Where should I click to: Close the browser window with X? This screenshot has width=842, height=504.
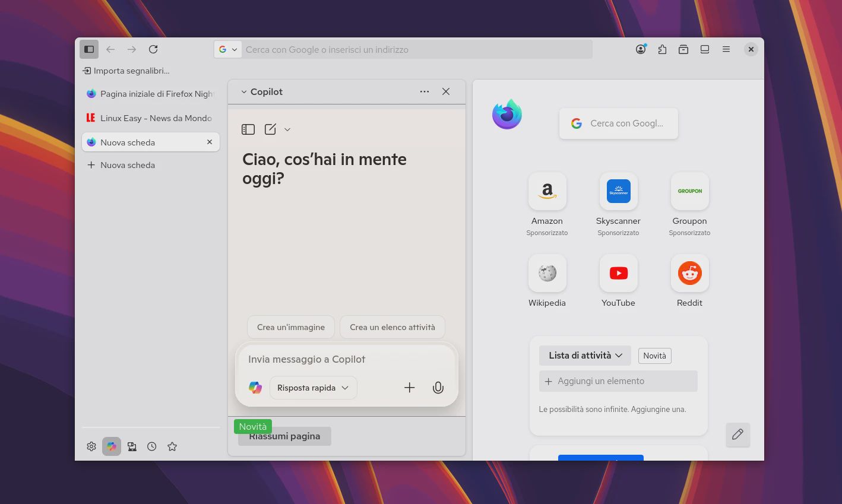751,49
